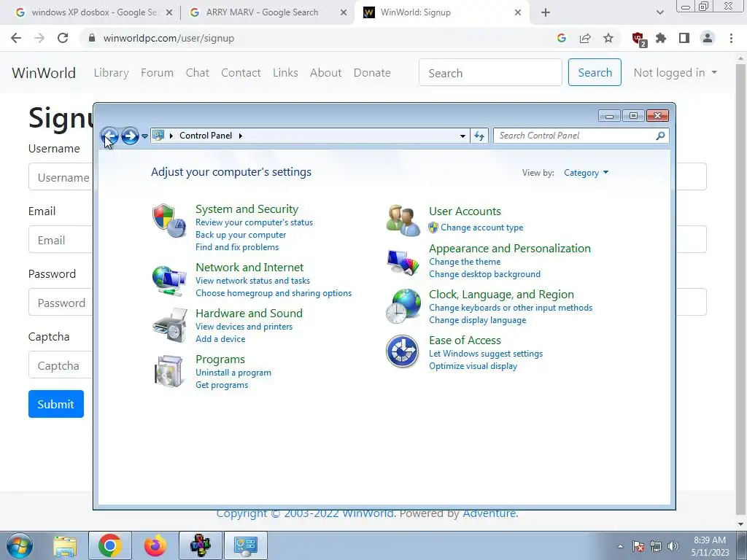Toggle the Chrome side panel icon
Screen dimensions: 747x560
pos(684,38)
